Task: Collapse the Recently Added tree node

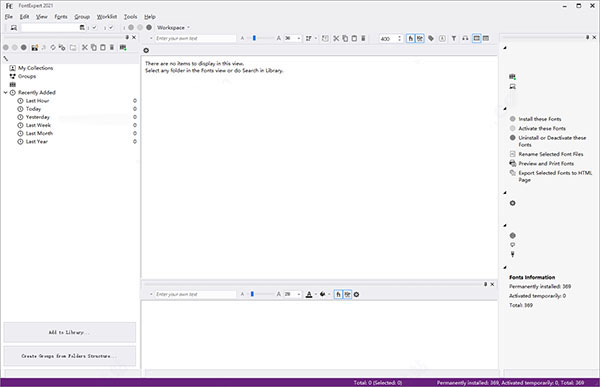Action: pyautogui.click(x=5, y=93)
